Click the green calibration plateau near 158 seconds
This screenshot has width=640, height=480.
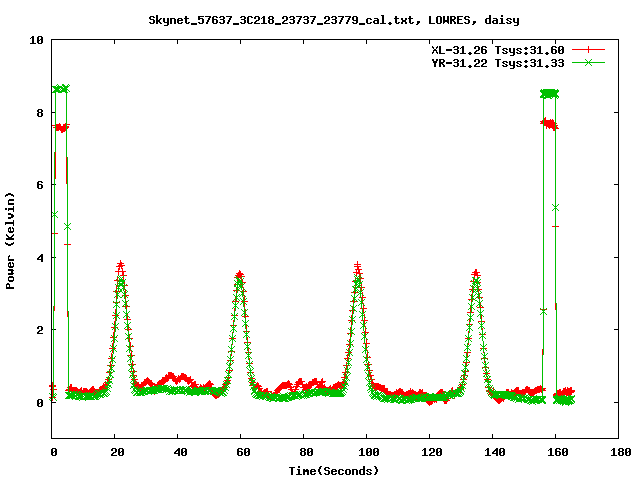point(549,93)
